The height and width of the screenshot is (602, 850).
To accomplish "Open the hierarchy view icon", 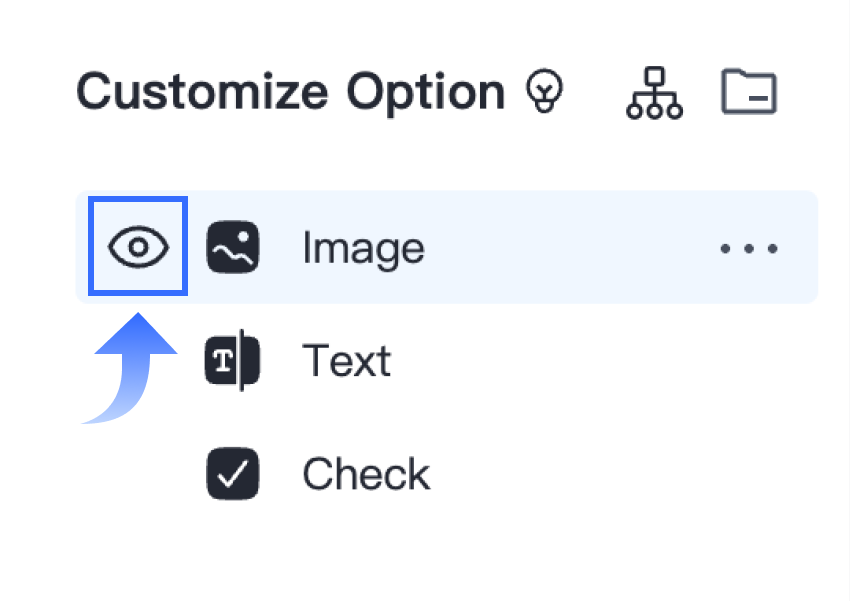I will (653, 92).
